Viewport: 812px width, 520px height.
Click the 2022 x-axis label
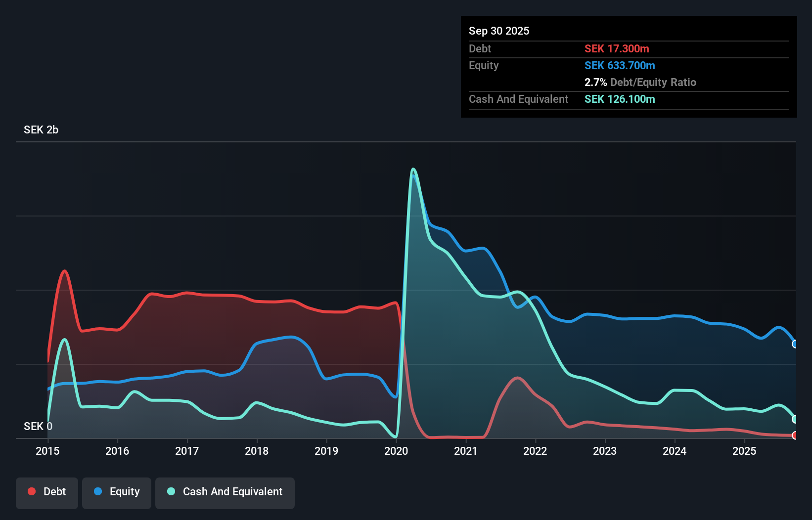(x=535, y=451)
